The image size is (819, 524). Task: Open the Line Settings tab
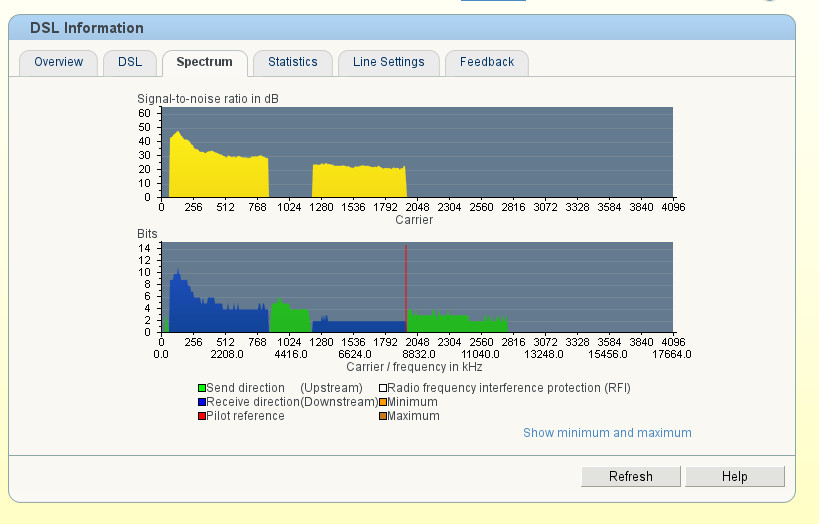388,62
